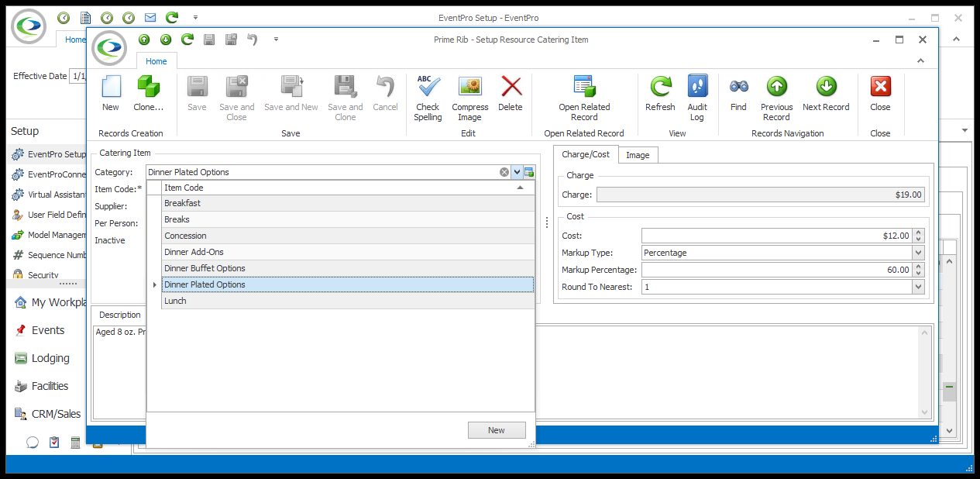Viewport: 980px width, 479px height.
Task: Open Related Record icon in ribbon
Action: [x=584, y=86]
